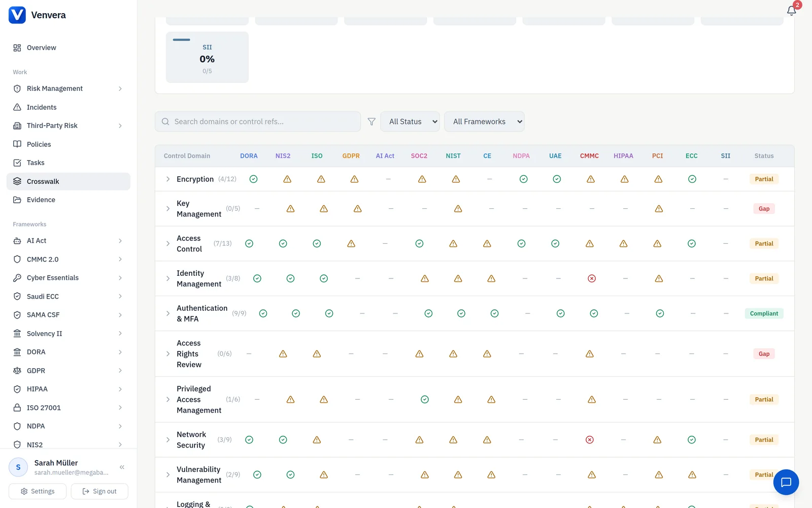Click Sarah Müller's avatar
Image resolution: width=812 pixels, height=508 pixels.
[18, 467]
